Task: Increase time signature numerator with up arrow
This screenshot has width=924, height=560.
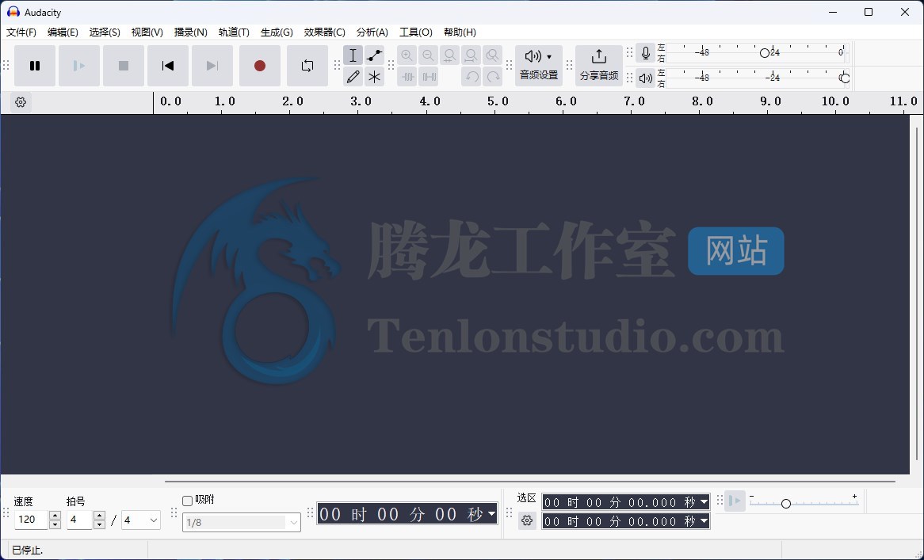Action: pos(99,515)
